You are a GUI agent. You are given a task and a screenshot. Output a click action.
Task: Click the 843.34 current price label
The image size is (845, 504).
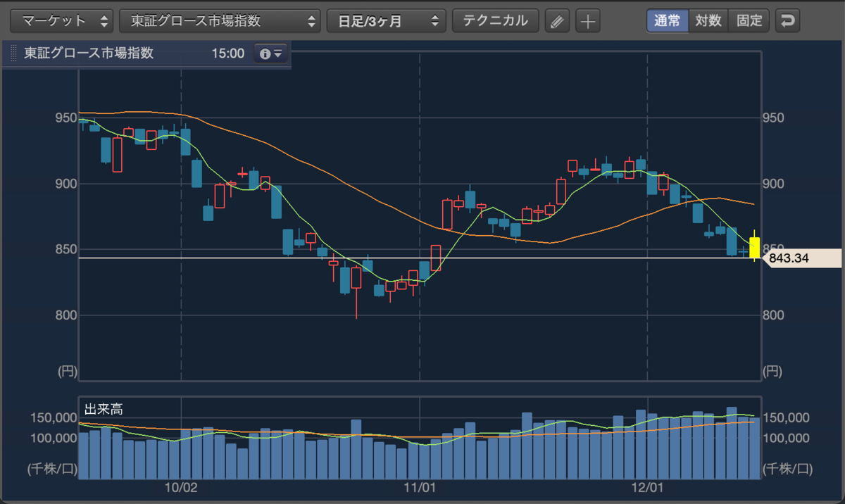pyautogui.click(x=801, y=258)
